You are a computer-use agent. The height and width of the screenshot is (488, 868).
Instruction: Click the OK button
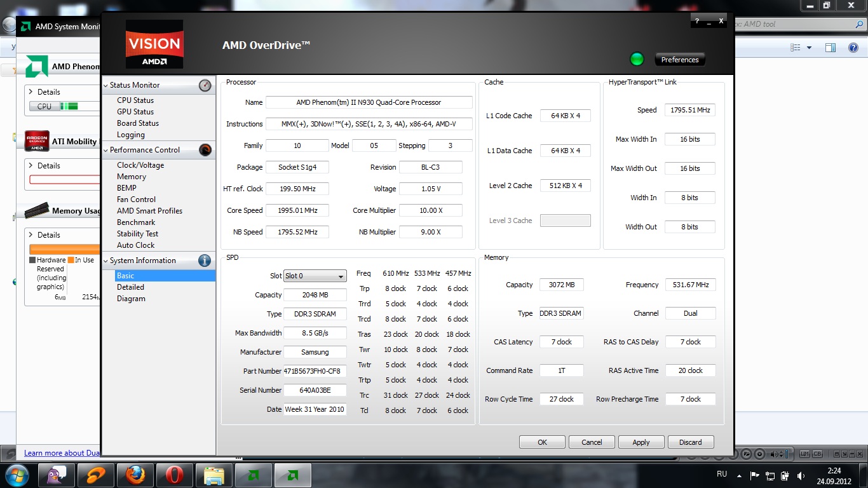tap(542, 442)
